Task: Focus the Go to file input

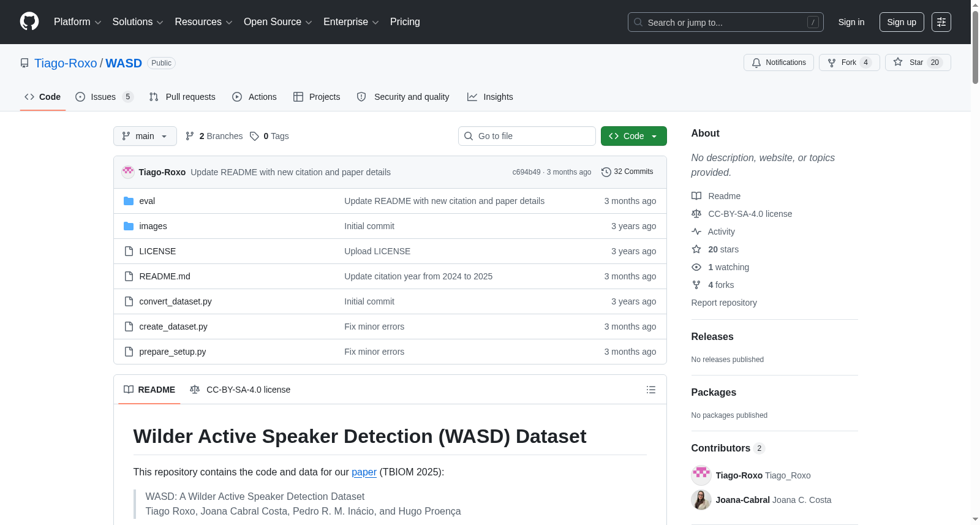Action: click(527, 136)
